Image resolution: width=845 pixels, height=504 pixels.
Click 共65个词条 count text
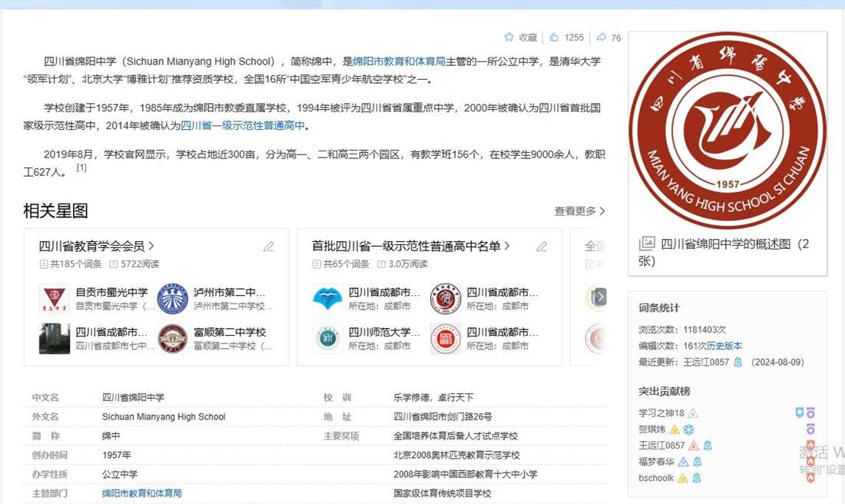tap(346, 264)
